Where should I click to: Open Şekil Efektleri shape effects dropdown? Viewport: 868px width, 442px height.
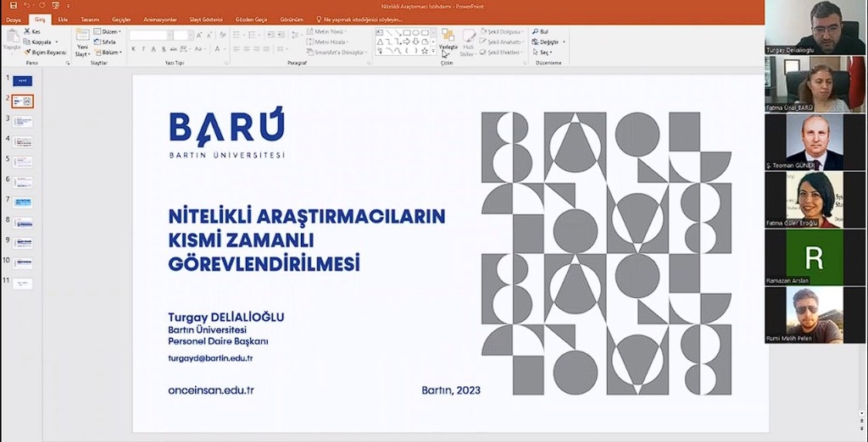point(502,52)
